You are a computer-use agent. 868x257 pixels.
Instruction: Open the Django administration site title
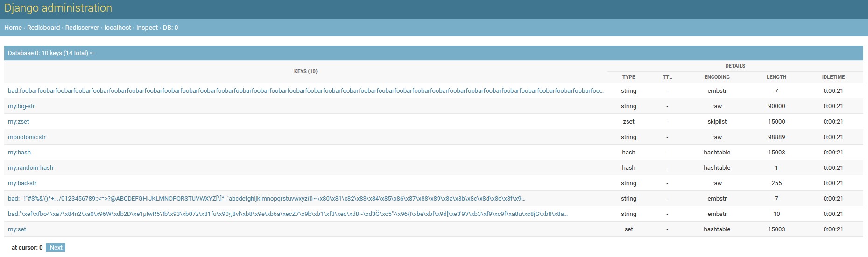[x=58, y=8]
